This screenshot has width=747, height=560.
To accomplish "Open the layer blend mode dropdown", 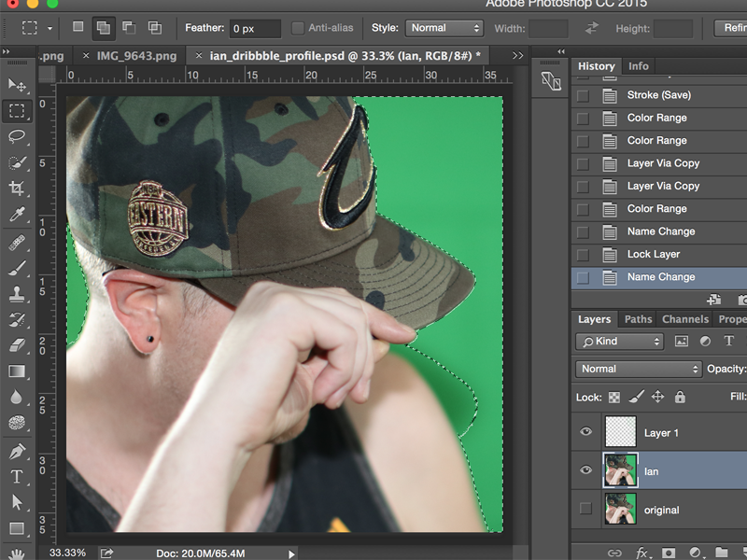I will point(637,369).
